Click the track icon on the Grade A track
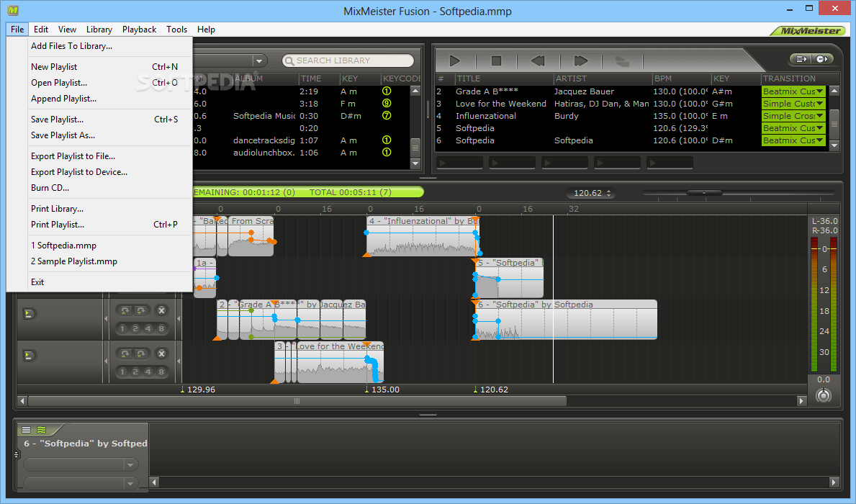 point(28,314)
